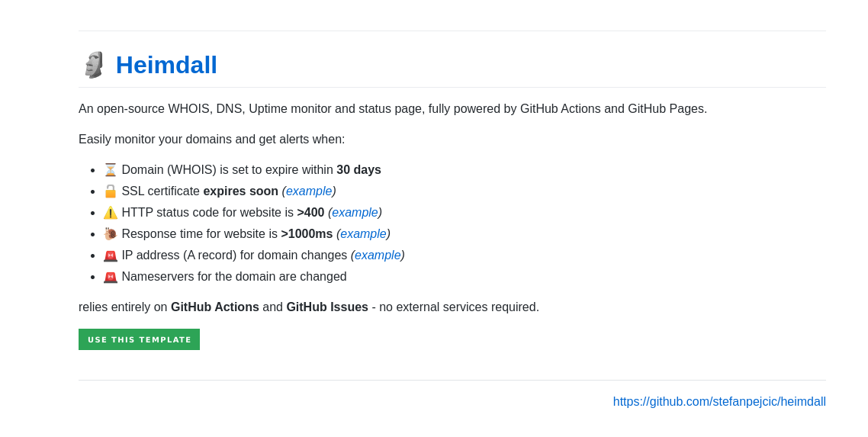The width and height of the screenshot is (868, 437).
Task: Click the warning sign emoji beside HTTP status
Action: [111, 213]
